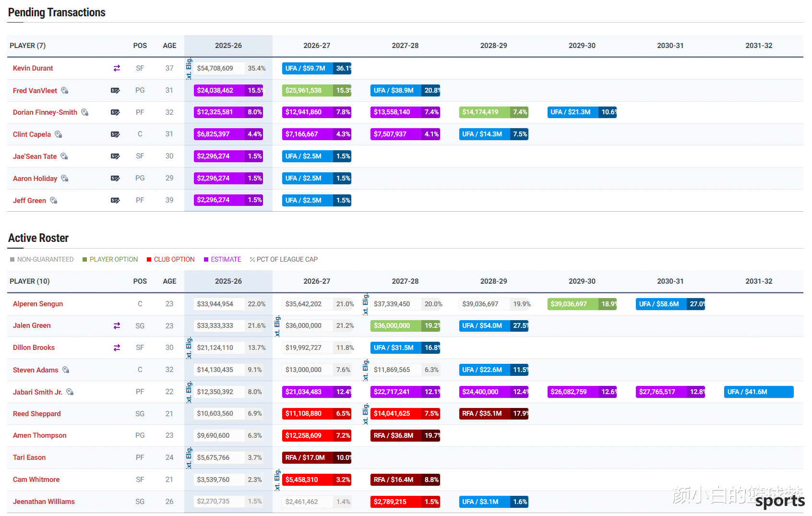Click the Ext. Elig. marker in Dillon Brooks' row

189,348
